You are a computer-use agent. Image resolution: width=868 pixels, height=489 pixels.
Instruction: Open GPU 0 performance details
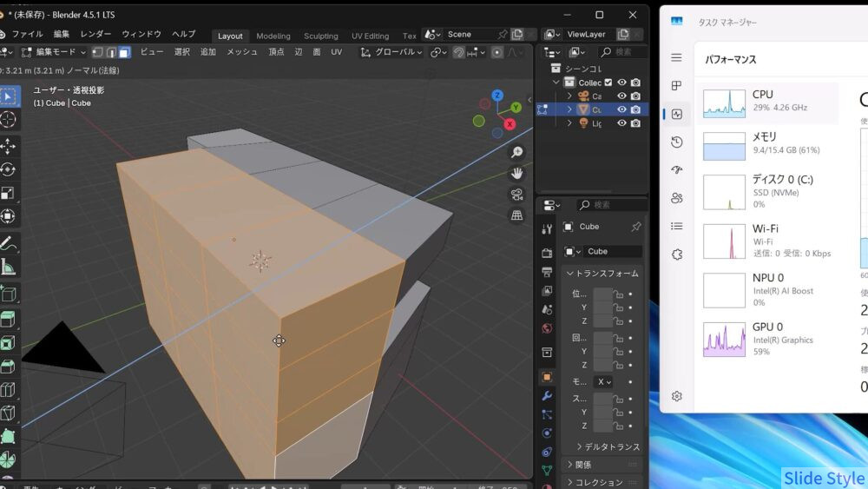point(766,335)
